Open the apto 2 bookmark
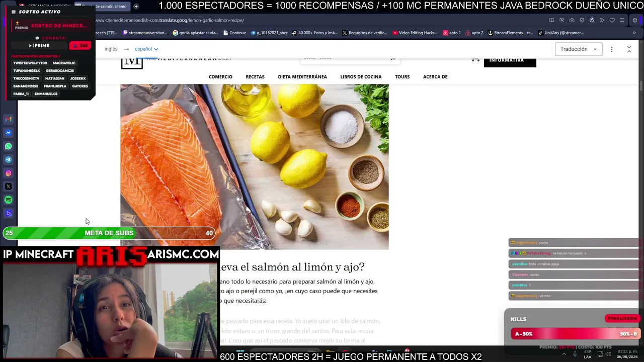This screenshot has height=362, width=644. tap(474, 33)
